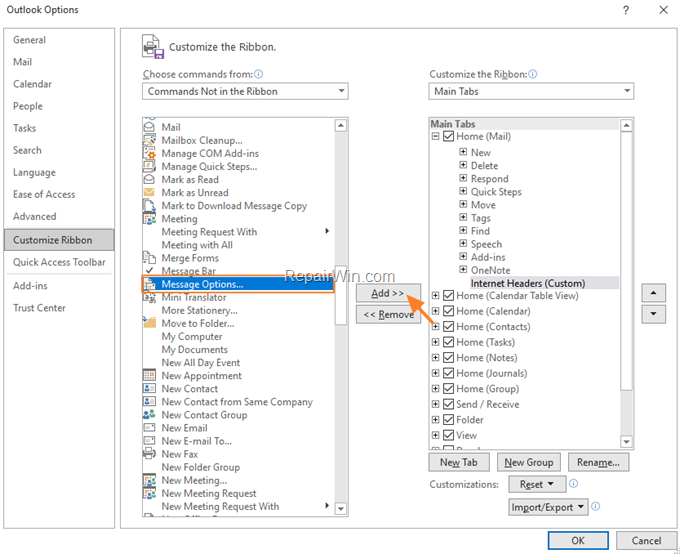680x554 pixels.
Task: Click the Mark as Read envelope icon
Action: click(x=149, y=179)
